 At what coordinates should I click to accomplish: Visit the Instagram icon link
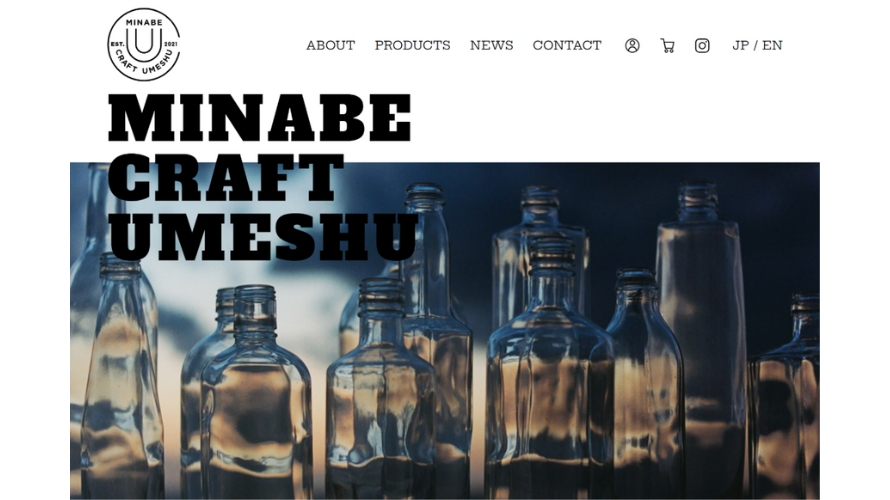(x=702, y=45)
